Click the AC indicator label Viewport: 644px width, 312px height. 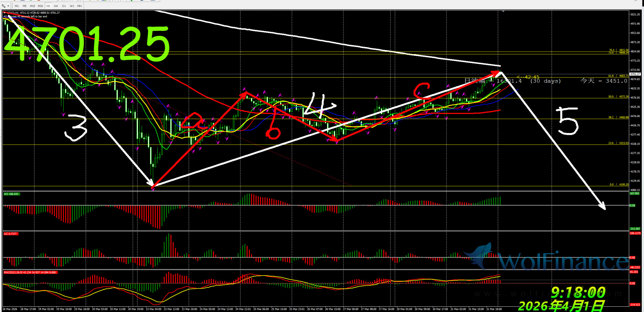pos(11,234)
